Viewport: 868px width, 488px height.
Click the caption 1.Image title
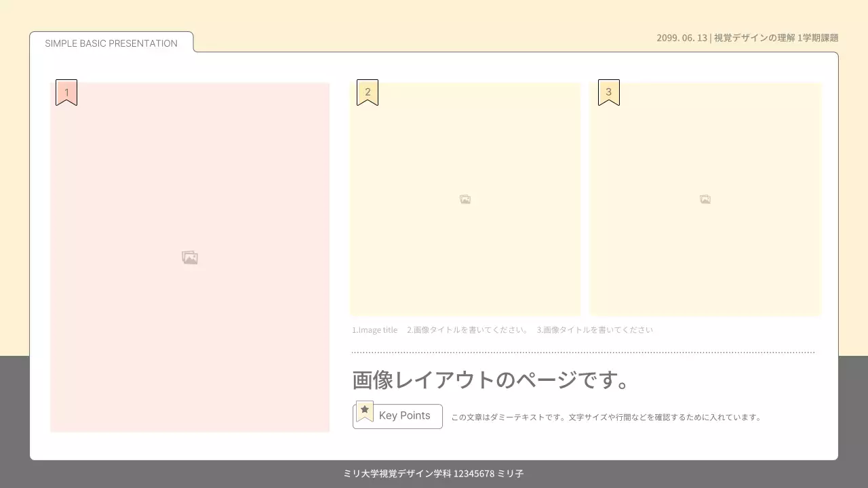[374, 329]
